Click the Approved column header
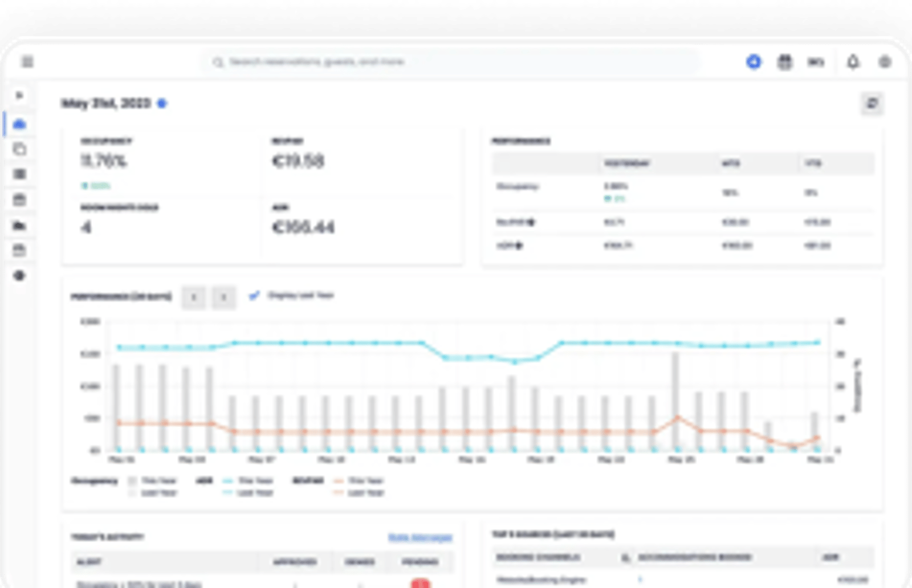The height and width of the screenshot is (588, 912). click(295, 562)
